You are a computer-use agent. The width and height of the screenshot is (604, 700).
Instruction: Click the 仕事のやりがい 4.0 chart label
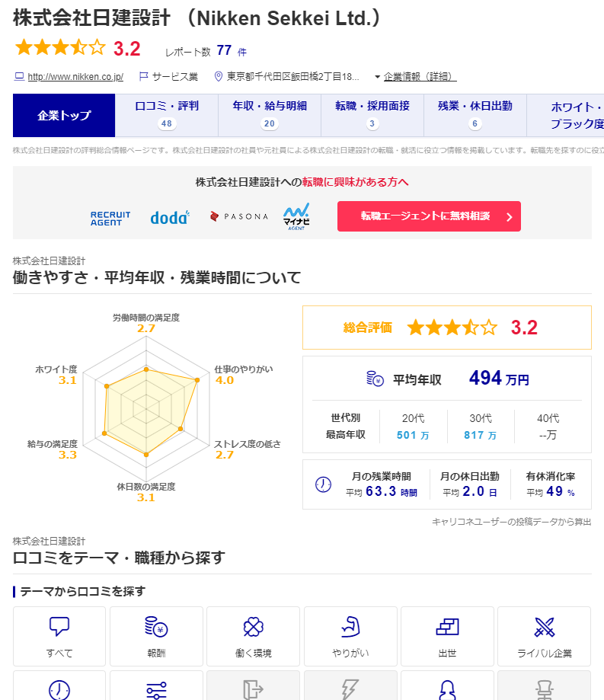(243, 375)
